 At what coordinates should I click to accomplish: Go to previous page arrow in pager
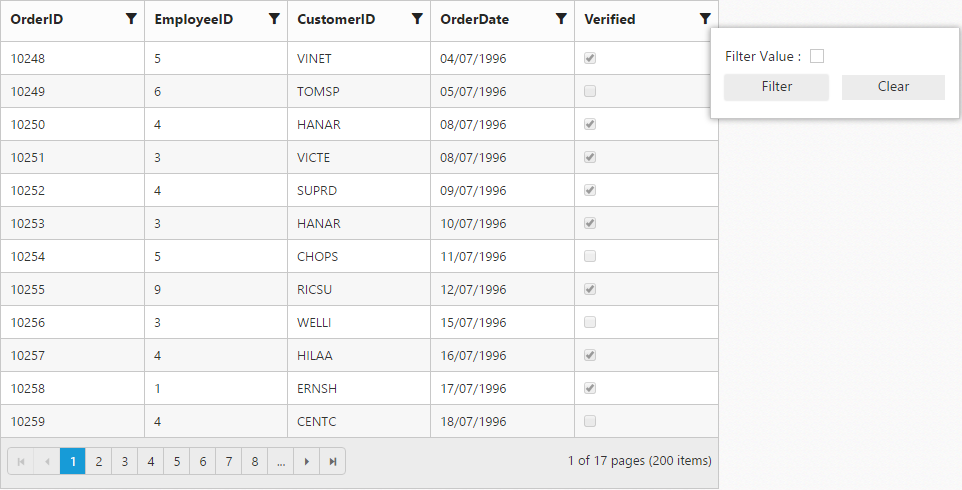pos(47,461)
